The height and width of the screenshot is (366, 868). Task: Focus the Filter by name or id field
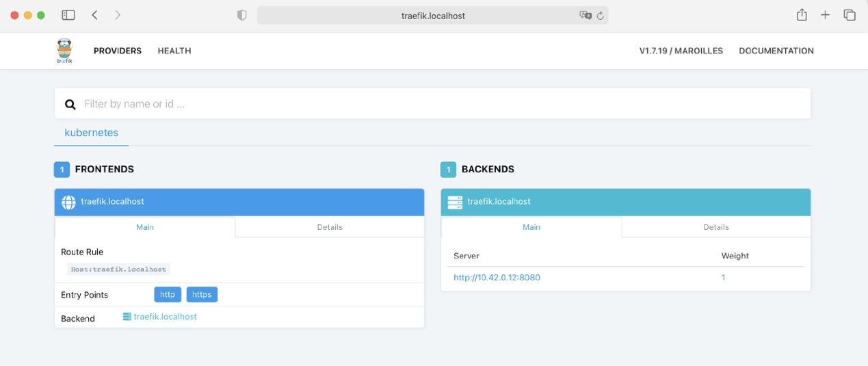click(x=432, y=104)
